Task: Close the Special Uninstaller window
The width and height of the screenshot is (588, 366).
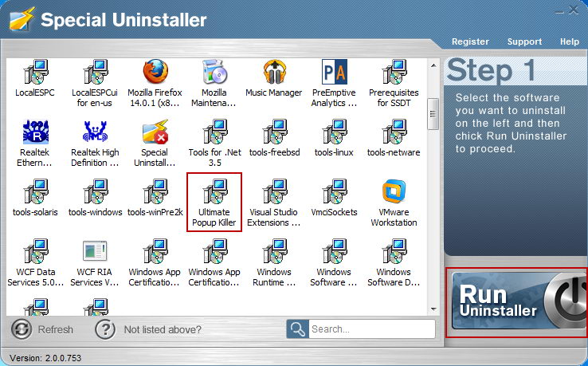Action: pyautogui.click(x=574, y=10)
